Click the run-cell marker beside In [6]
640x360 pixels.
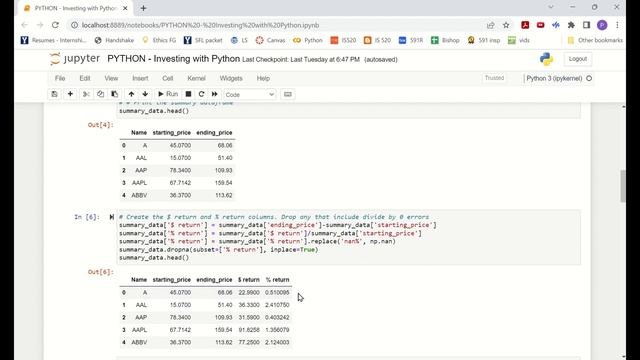[111, 217]
